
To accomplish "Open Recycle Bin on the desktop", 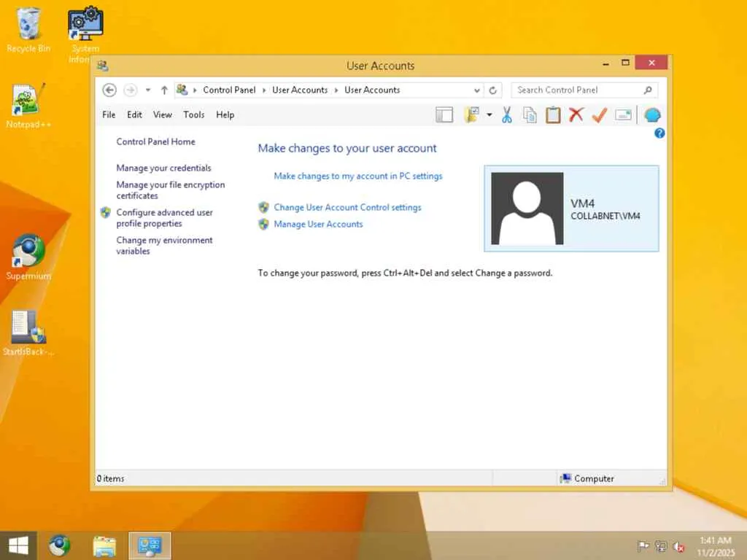I will tap(28, 29).
